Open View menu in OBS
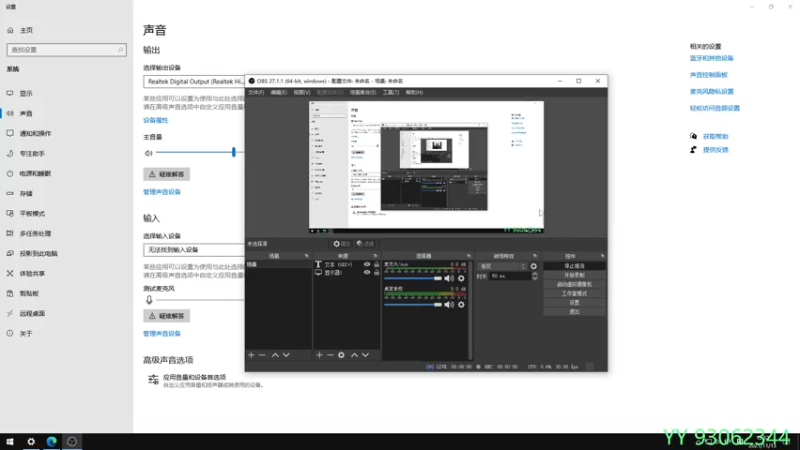800x450 pixels. click(302, 92)
